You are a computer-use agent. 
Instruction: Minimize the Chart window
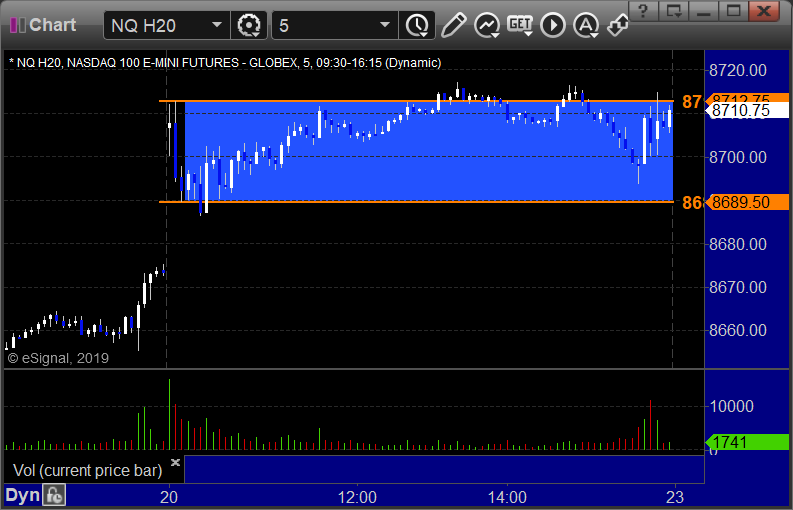pyautogui.click(x=703, y=10)
